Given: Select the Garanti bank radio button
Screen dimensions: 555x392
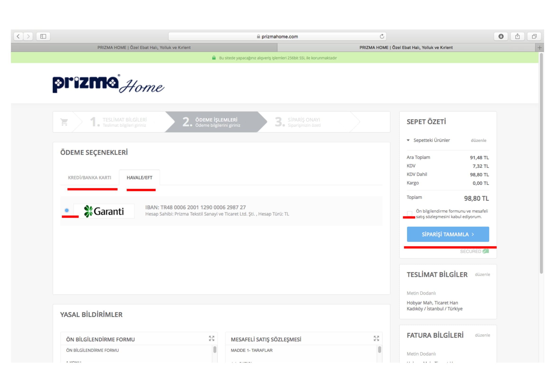Looking at the screenshot, I should click(67, 210).
